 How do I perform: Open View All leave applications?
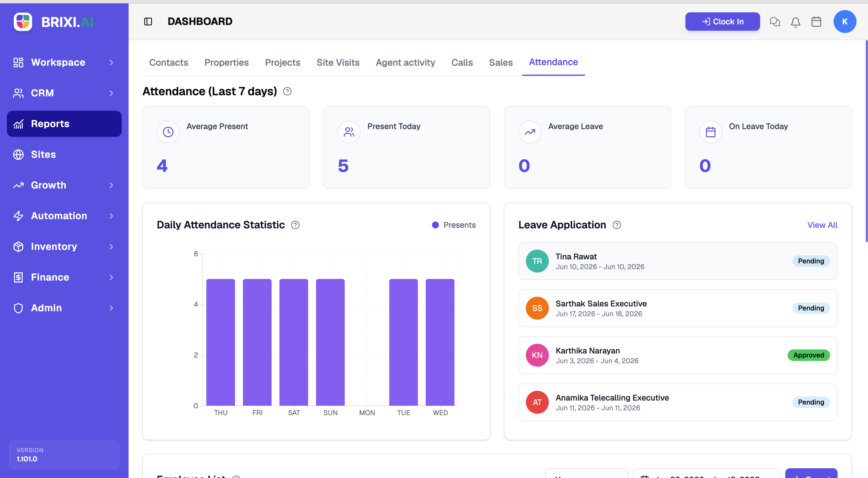pyautogui.click(x=822, y=225)
